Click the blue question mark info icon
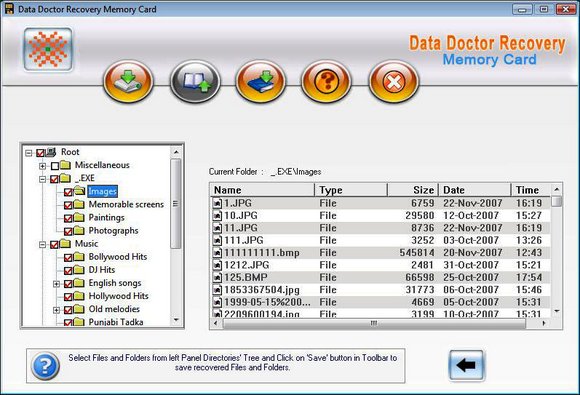The image size is (580, 395). click(x=45, y=366)
